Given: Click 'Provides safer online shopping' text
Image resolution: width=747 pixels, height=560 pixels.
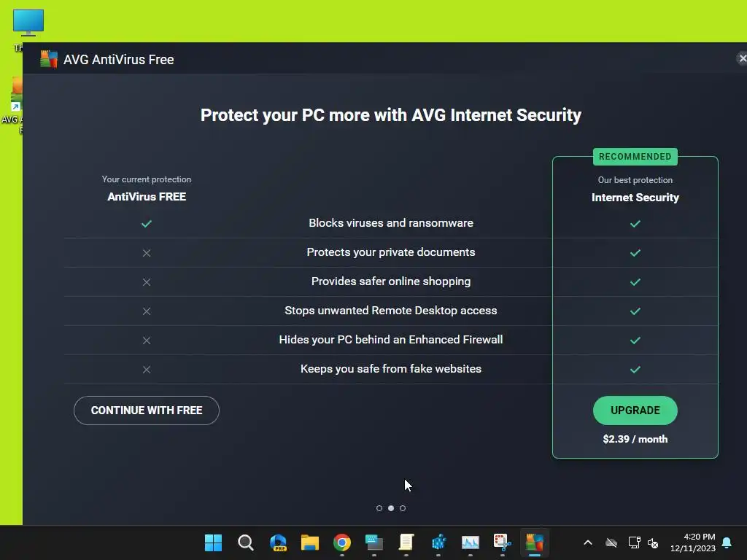Looking at the screenshot, I should [391, 281].
